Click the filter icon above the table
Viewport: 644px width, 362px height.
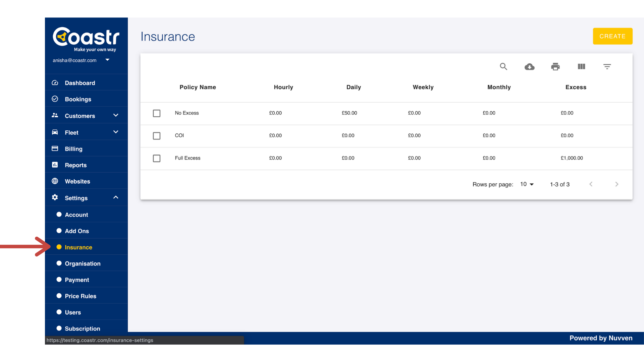607,66
